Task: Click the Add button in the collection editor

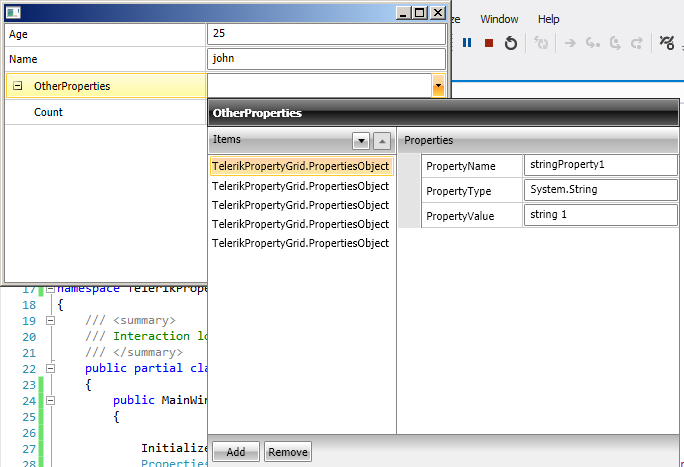Action: [236, 452]
